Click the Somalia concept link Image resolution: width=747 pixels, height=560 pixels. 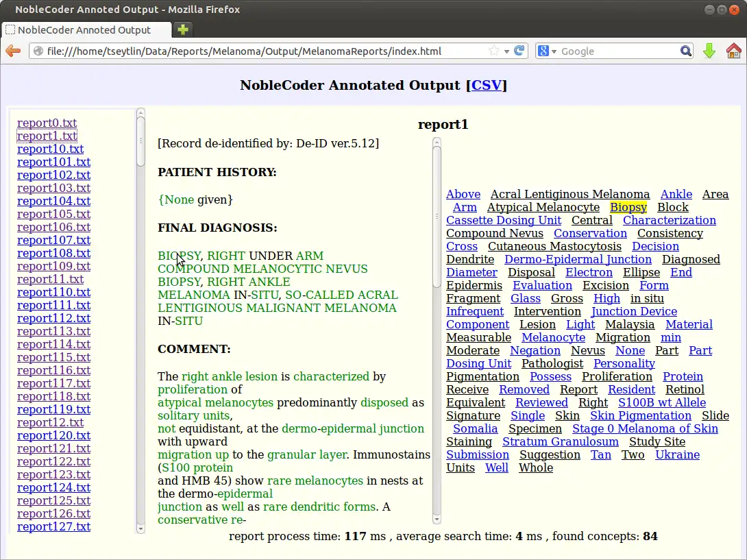tap(475, 428)
